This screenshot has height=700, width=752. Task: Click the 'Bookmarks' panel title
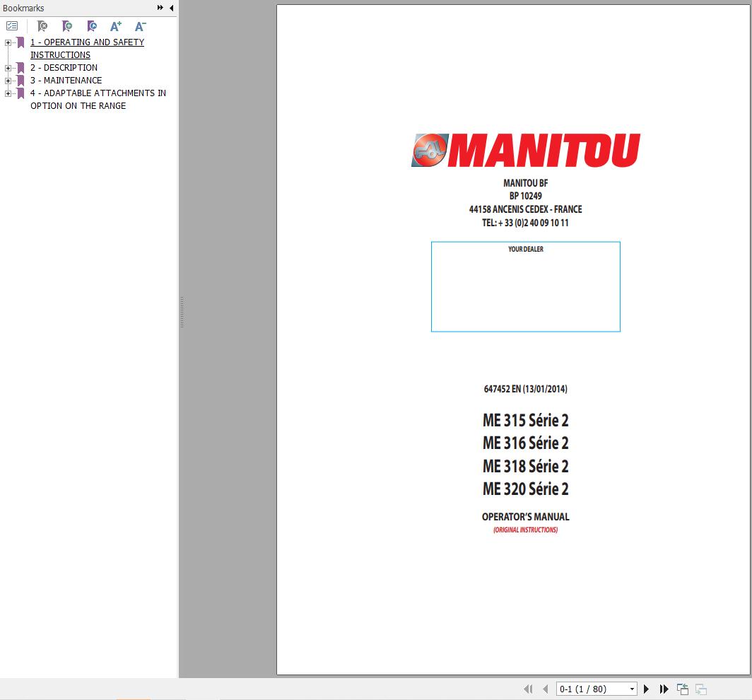[x=23, y=8]
